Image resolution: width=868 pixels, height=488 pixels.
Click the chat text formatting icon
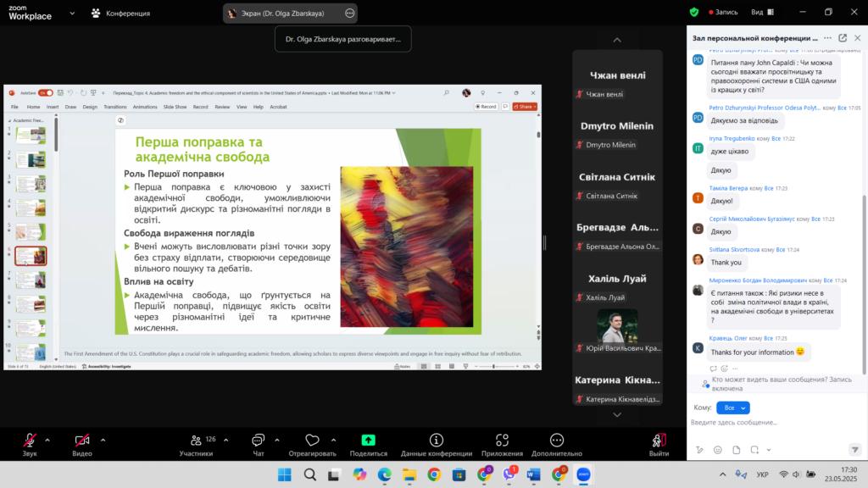[x=699, y=450]
